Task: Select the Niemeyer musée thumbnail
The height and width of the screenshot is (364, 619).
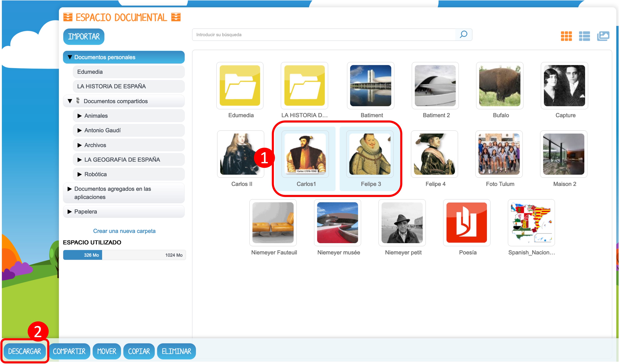Action: [x=338, y=223]
